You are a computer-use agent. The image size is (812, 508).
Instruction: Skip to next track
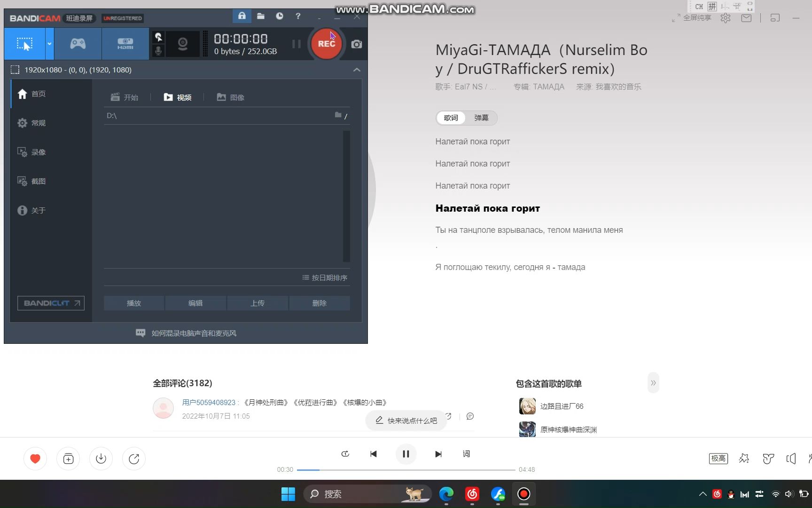(x=438, y=454)
